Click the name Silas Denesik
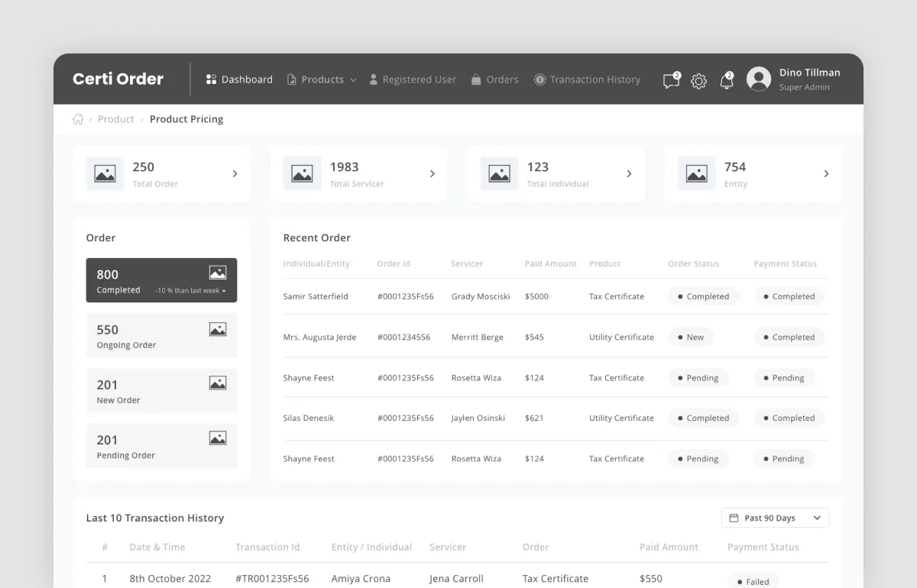 309,418
